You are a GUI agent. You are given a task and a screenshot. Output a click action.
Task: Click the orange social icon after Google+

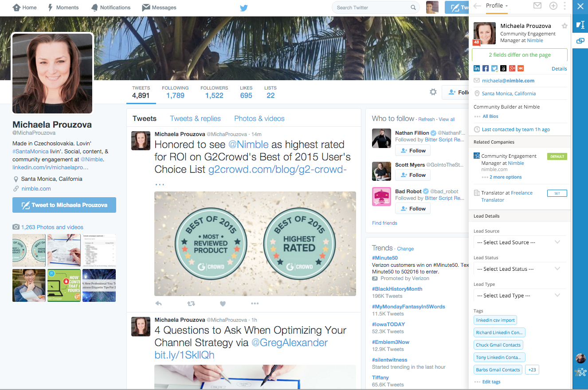click(x=521, y=68)
